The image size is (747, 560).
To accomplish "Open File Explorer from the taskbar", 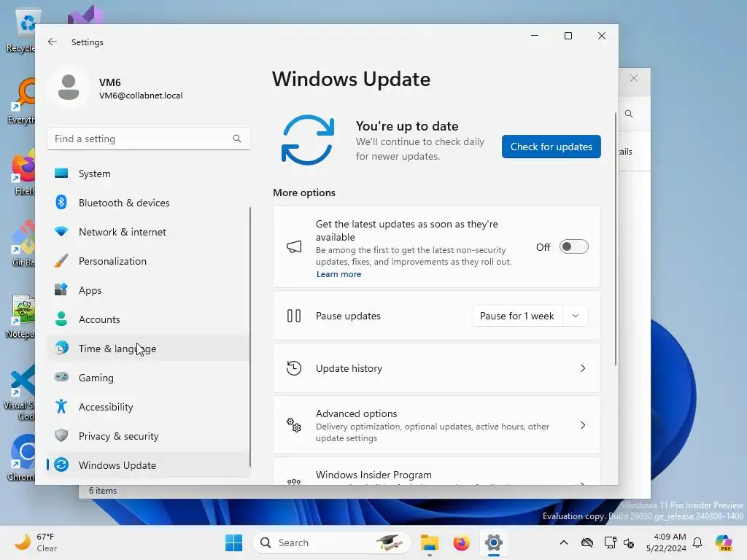I will click(x=429, y=542).
